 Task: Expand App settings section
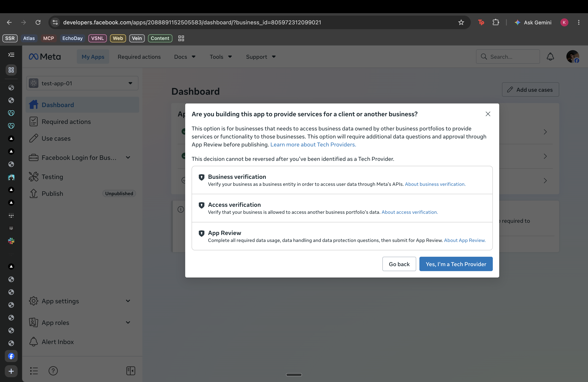(x=82, y=301)
